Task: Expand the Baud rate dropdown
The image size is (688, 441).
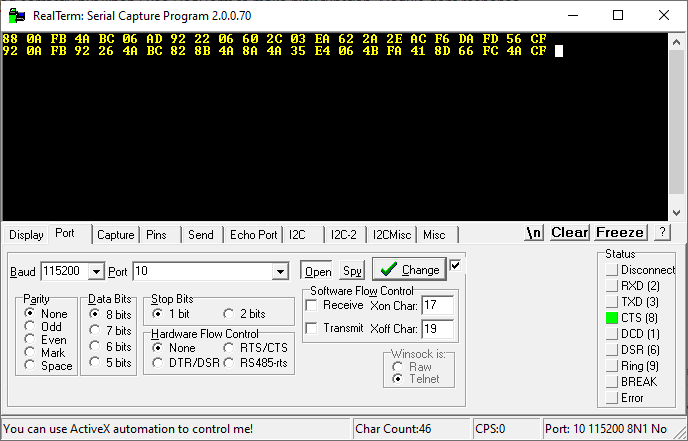Action: [96, 272]
